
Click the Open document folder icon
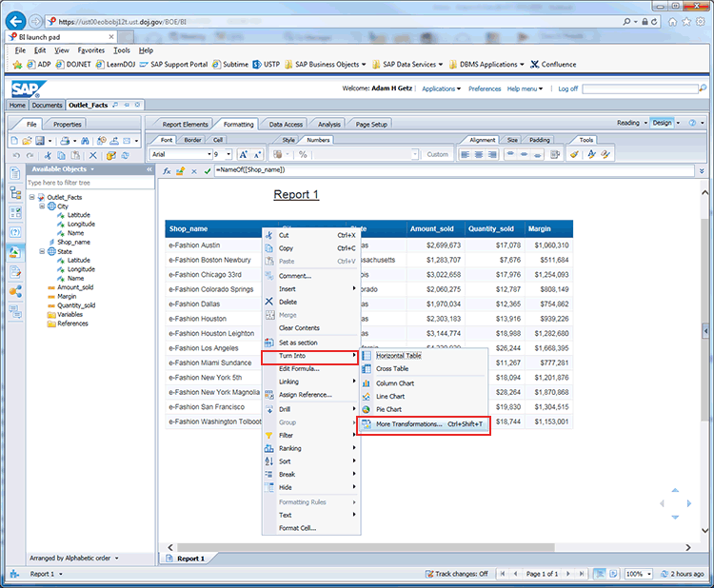[x=27, y=141]
